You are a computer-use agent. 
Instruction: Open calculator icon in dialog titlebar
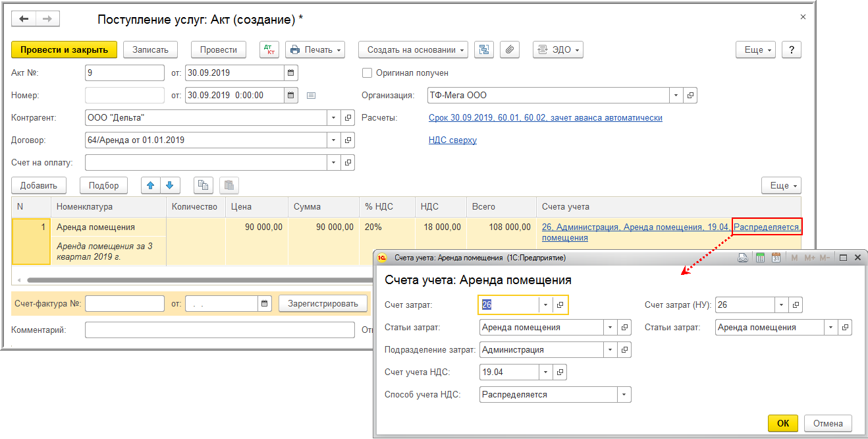click(x=759, y=258)
